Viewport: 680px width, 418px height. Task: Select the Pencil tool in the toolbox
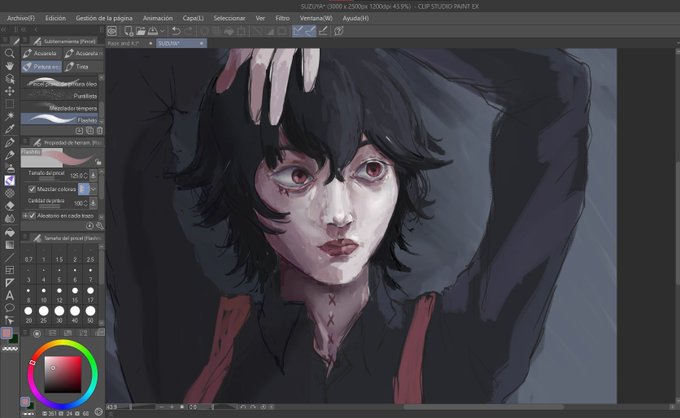[x=10, y=155]
